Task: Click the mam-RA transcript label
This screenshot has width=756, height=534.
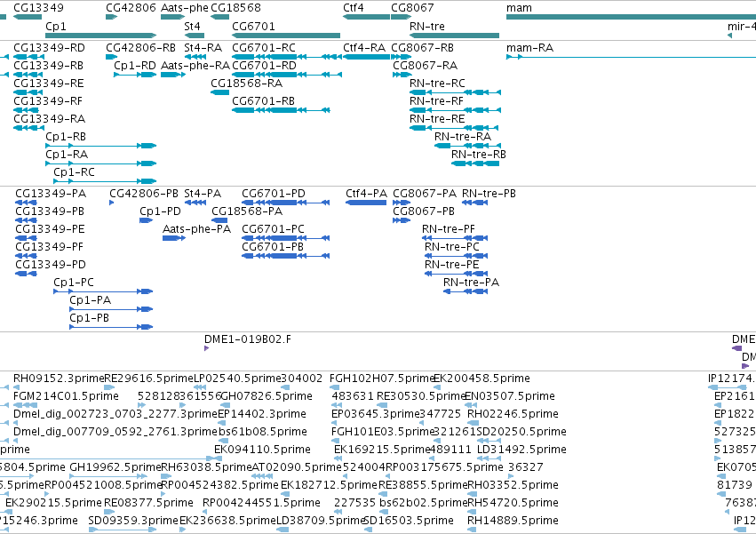Action: click(x=529, y=48)
